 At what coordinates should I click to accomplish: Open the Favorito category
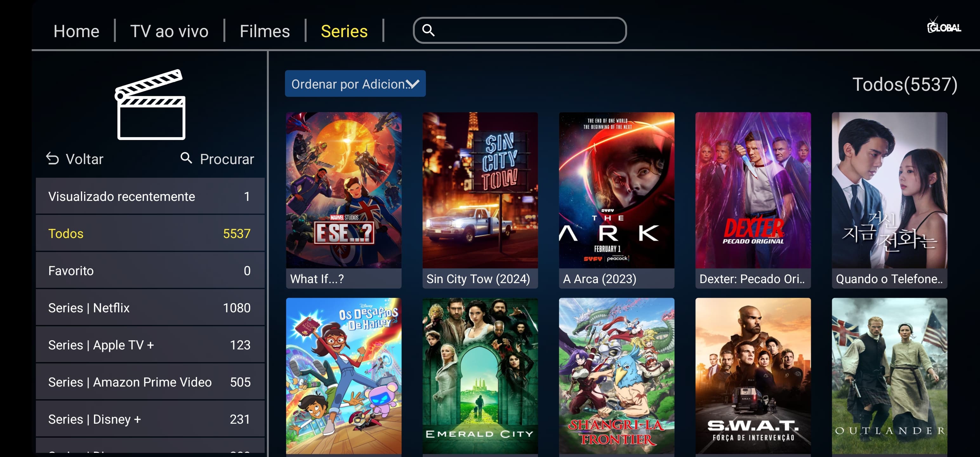point(150,270)
